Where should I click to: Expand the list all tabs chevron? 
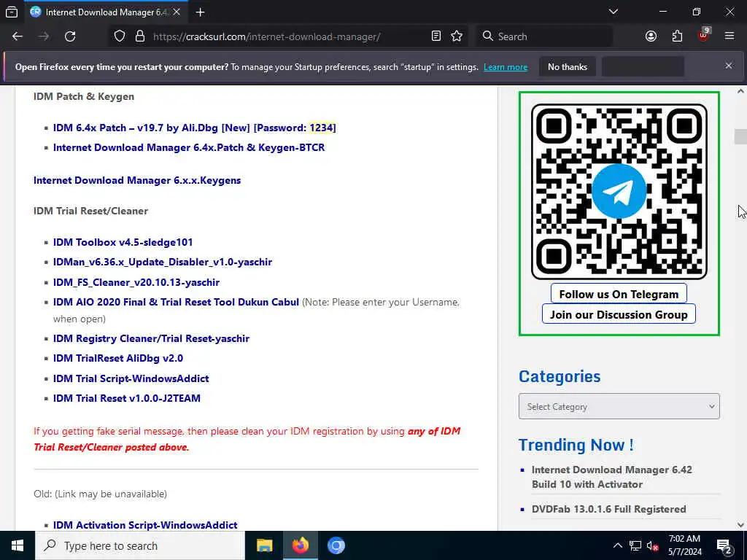[614, 12]
